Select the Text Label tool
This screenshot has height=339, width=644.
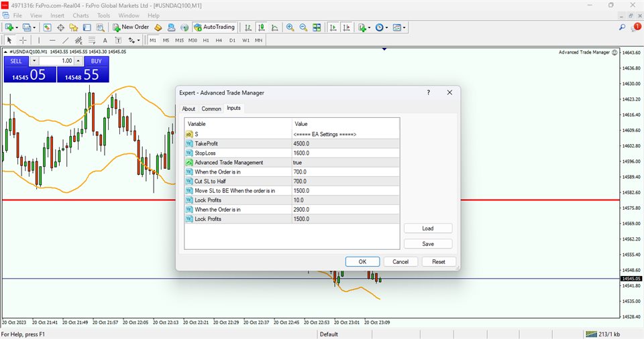pos(118,40)
